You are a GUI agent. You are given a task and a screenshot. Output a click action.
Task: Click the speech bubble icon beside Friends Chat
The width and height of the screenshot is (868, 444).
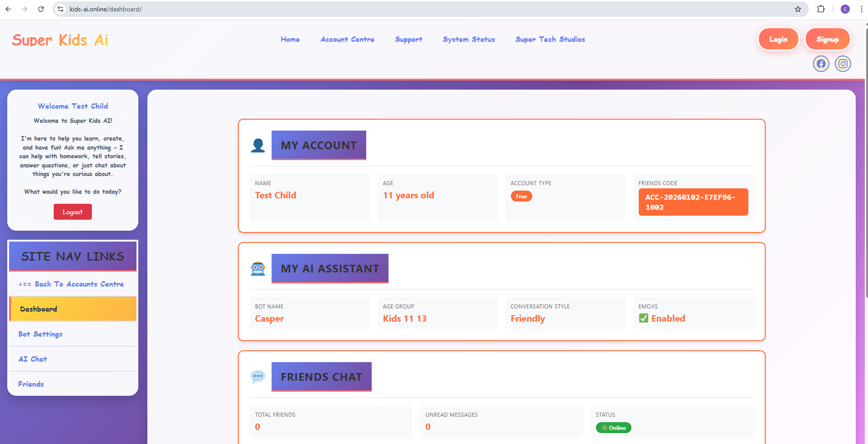[x=258, y=377]
